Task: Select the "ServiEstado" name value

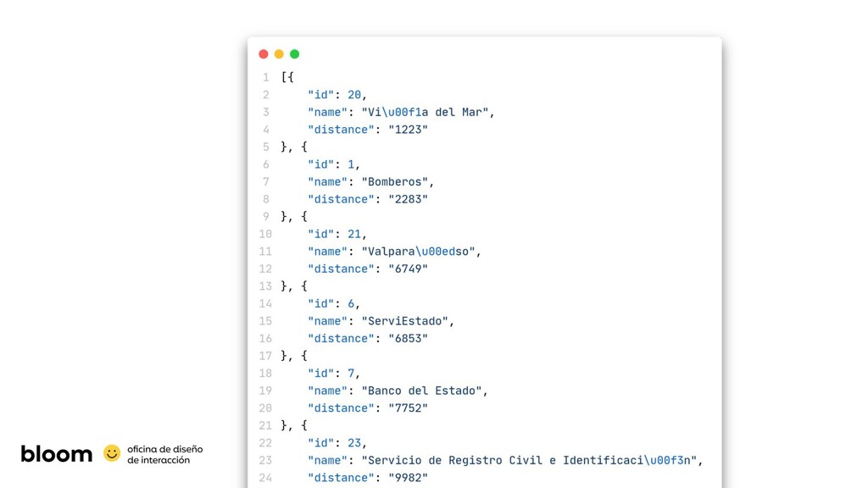Action: [405, 321]
